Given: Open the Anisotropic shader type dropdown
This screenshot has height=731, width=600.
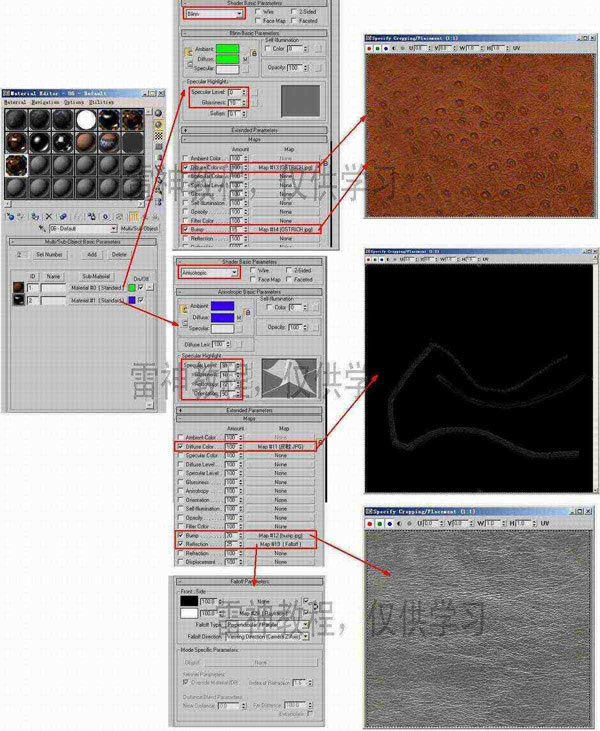Looking at the screenshot, I should pos(208,272).
